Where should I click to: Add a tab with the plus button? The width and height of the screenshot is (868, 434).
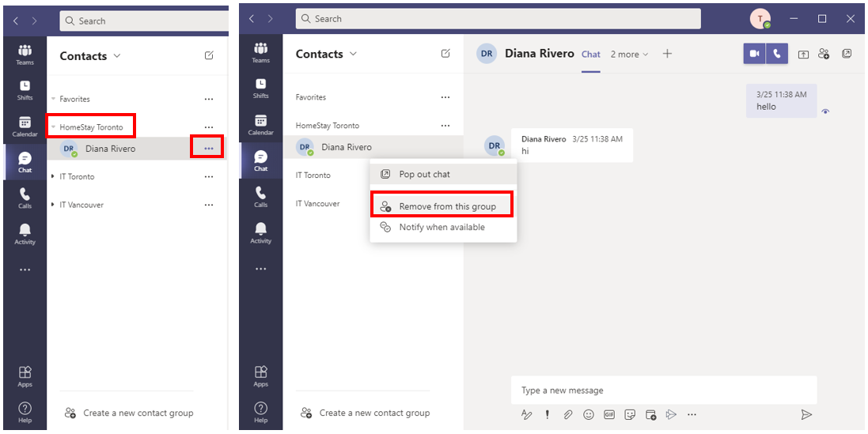[667, 54]
